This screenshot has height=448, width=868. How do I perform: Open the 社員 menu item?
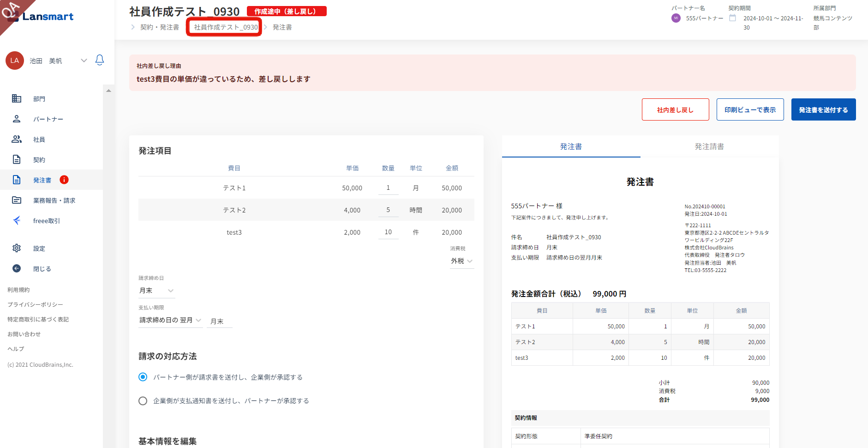[x=51, y=139]
